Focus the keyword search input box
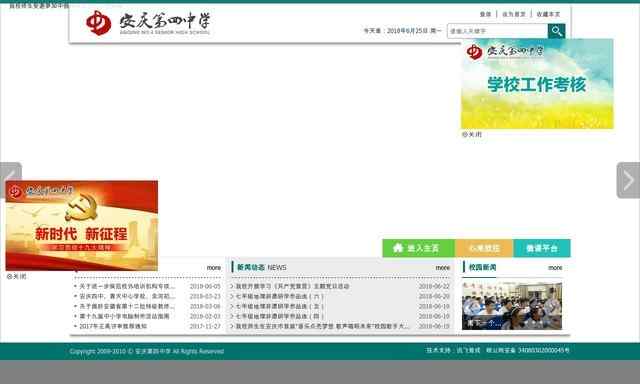 (497, 31)
